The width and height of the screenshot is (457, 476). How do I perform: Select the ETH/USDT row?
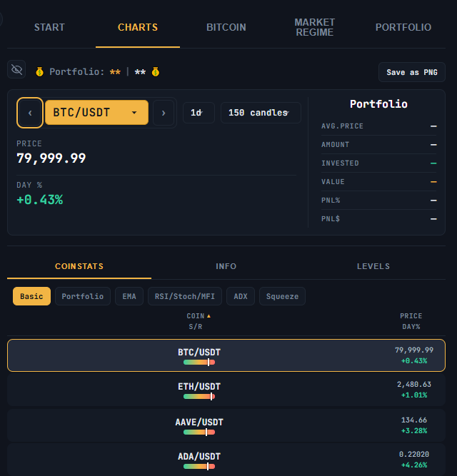click(x=226, y=390)
